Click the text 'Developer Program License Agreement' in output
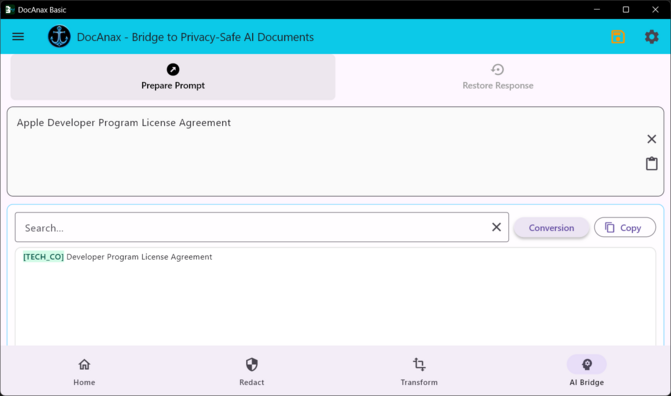The image size is (671, 396). (x=139, y=257)
